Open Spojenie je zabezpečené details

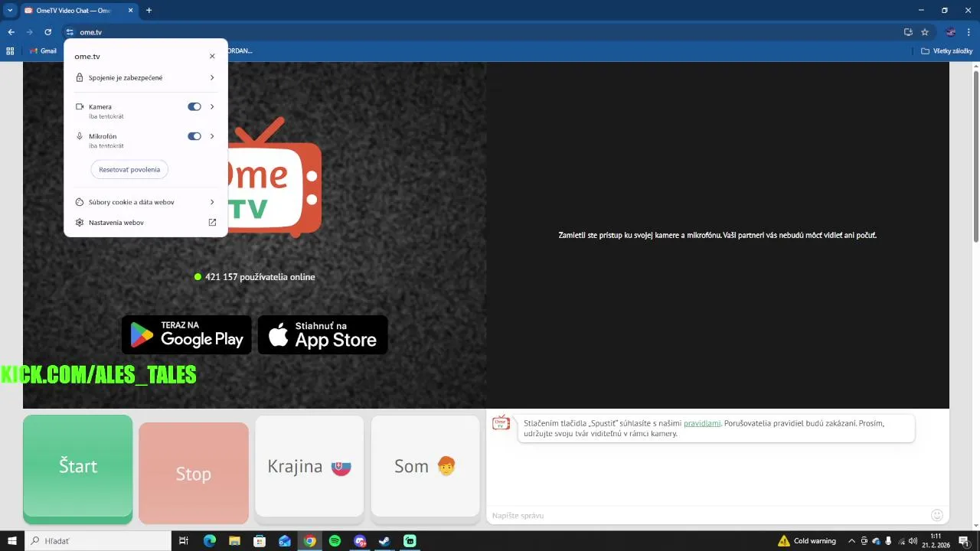(x=145, y=77)
